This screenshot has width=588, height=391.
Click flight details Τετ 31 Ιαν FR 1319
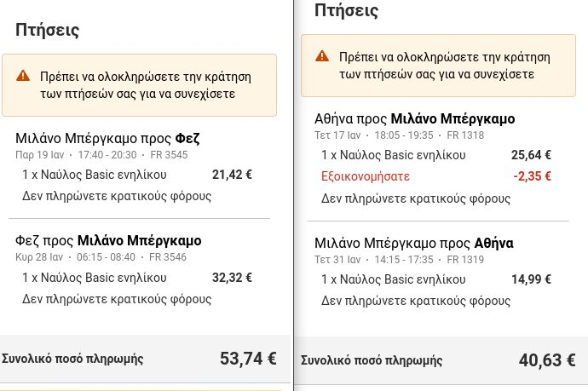(x=400, y=260)
